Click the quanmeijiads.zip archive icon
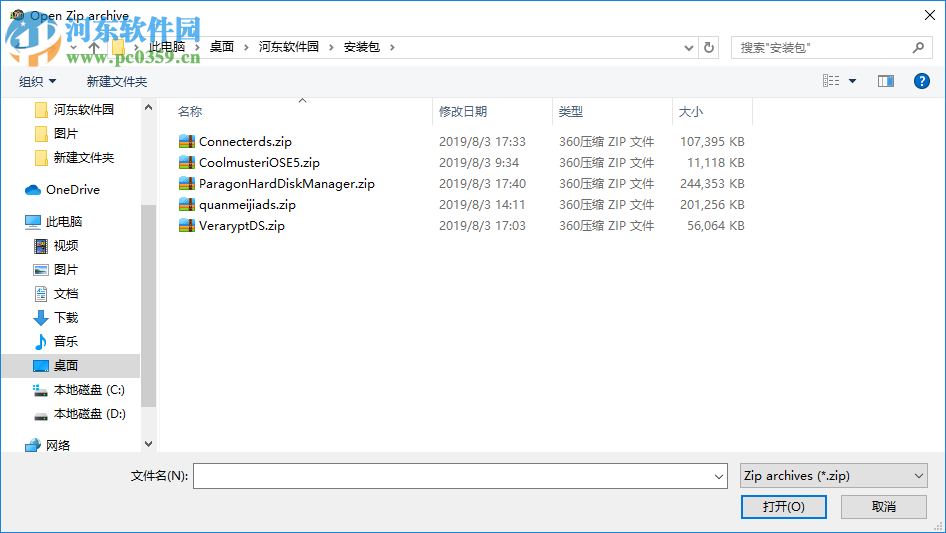 tap(187, 205)
